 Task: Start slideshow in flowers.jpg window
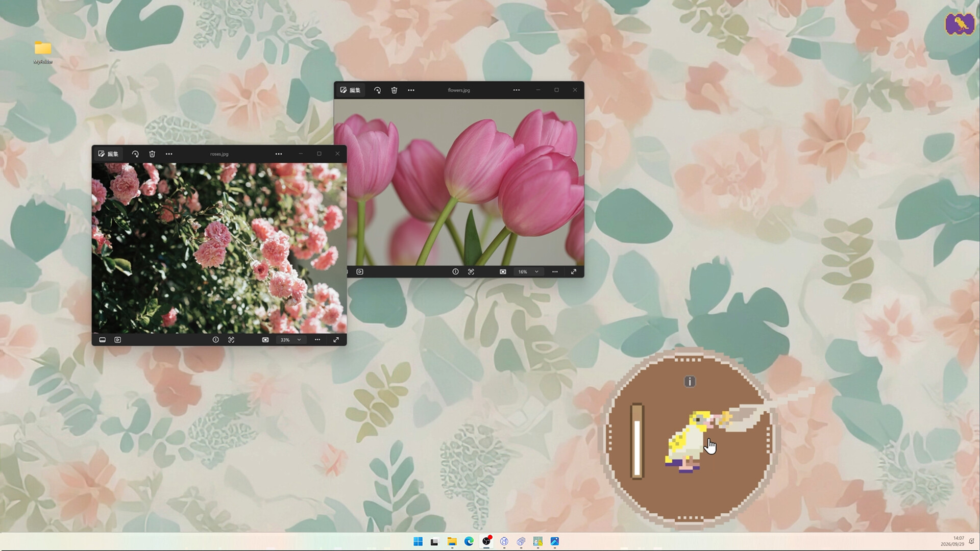coord(360,272)
